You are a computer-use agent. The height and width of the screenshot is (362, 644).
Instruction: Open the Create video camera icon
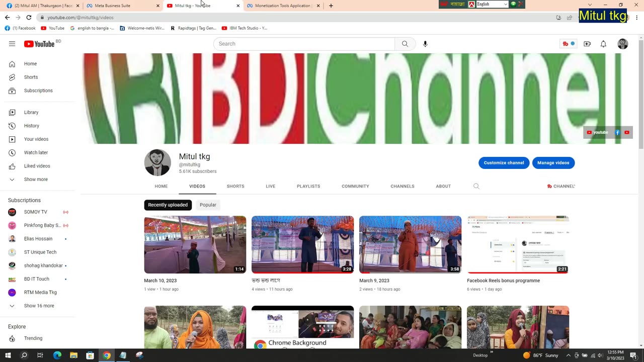pos(587,44)
